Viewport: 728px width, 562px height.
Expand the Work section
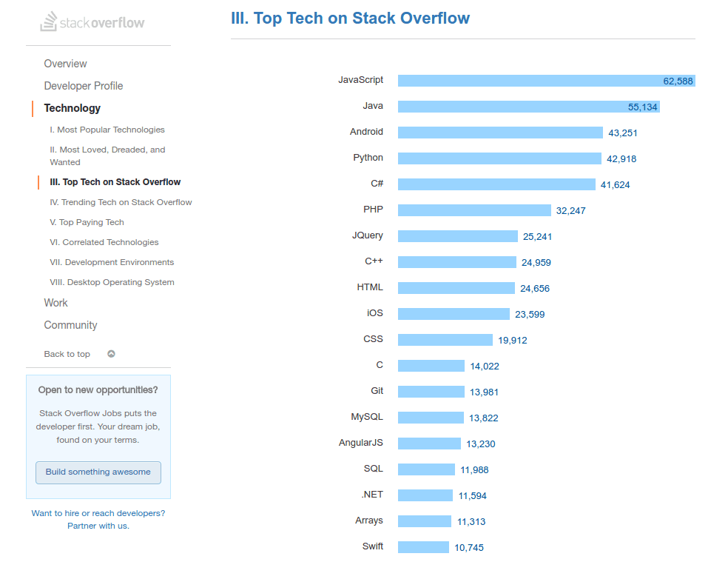point(55,303)
